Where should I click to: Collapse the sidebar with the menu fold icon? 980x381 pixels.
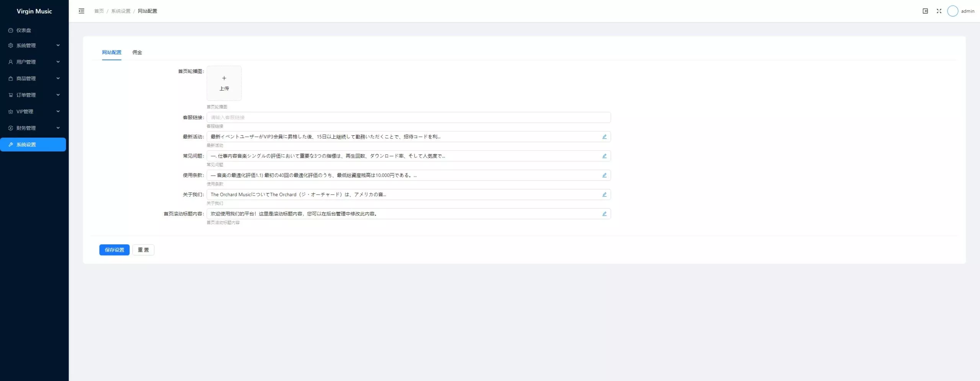[81, 11]
